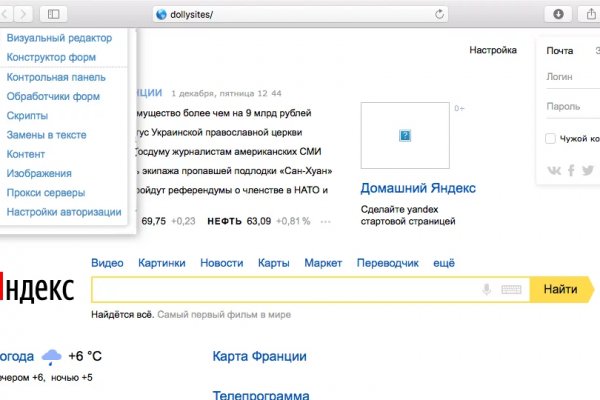The image size is (600, 400).
Task: Click the Twitter social login icon
Action: [588, 170]
